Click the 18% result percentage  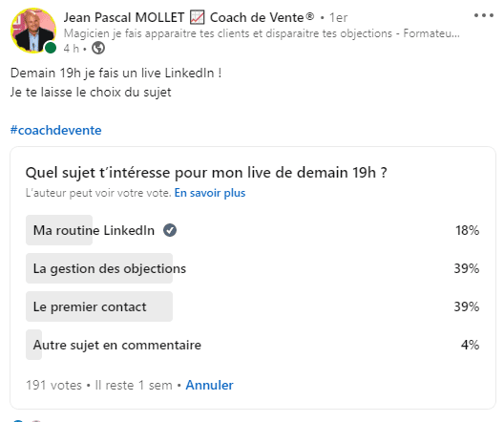click(467, 230)
